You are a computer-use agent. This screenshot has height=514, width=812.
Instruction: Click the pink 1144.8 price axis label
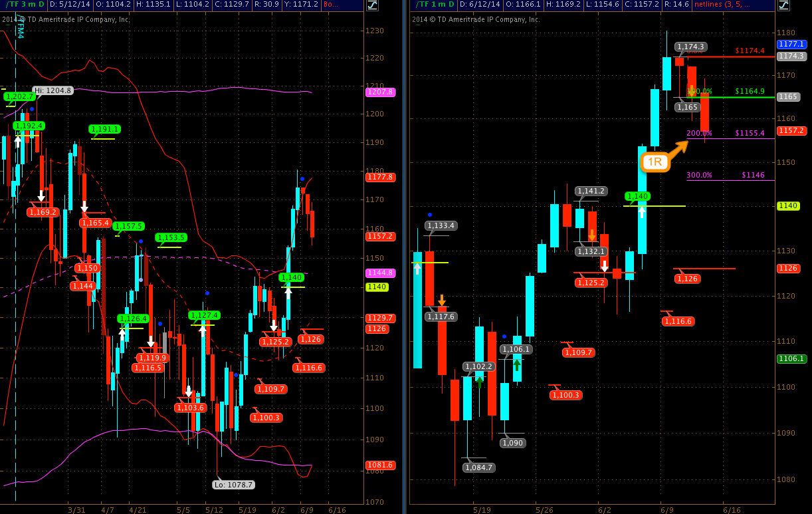380,273
